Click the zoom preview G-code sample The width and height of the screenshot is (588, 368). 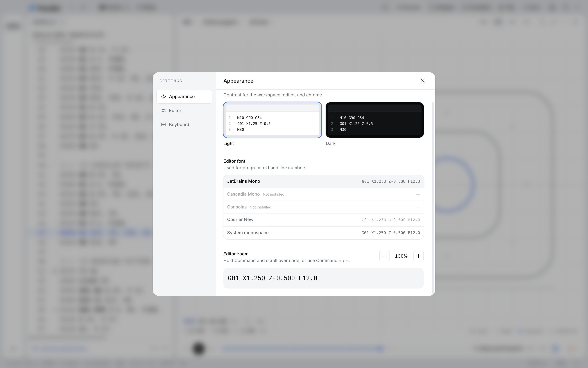click(323, 278)
